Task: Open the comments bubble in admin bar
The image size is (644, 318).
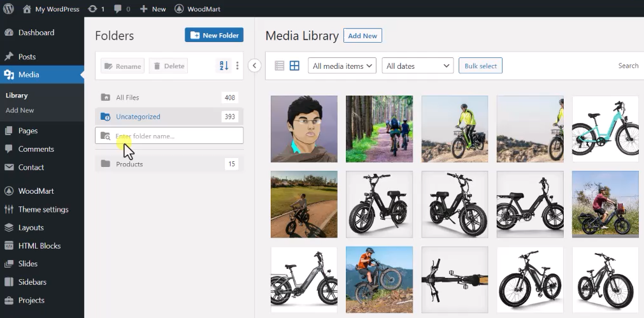Action: click(120, 9)
